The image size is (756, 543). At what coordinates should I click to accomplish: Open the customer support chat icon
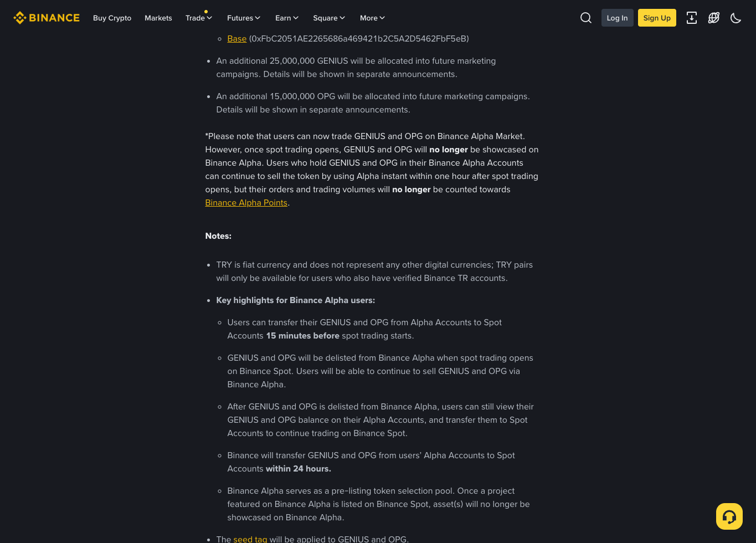pos(729,516)
